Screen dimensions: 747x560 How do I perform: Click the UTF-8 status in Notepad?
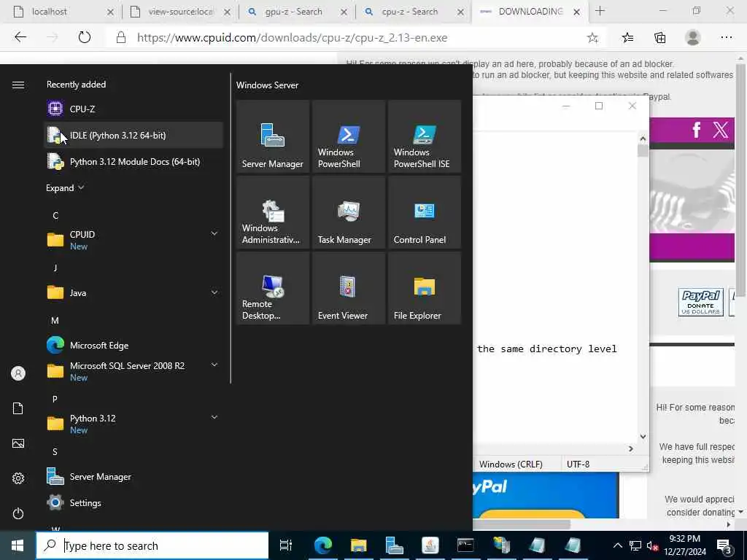click(x=578, y=464)
